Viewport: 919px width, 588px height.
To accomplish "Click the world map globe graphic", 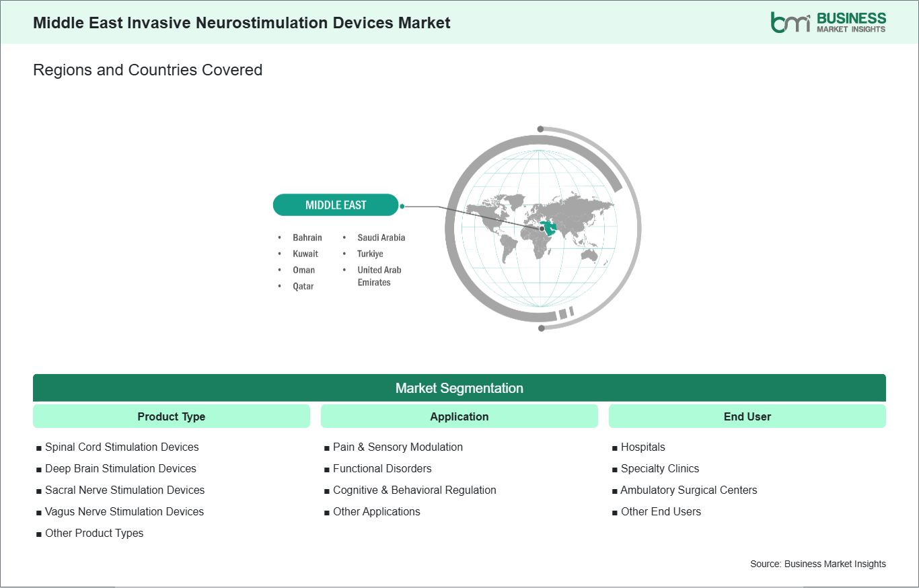I will tap(542, 228).
